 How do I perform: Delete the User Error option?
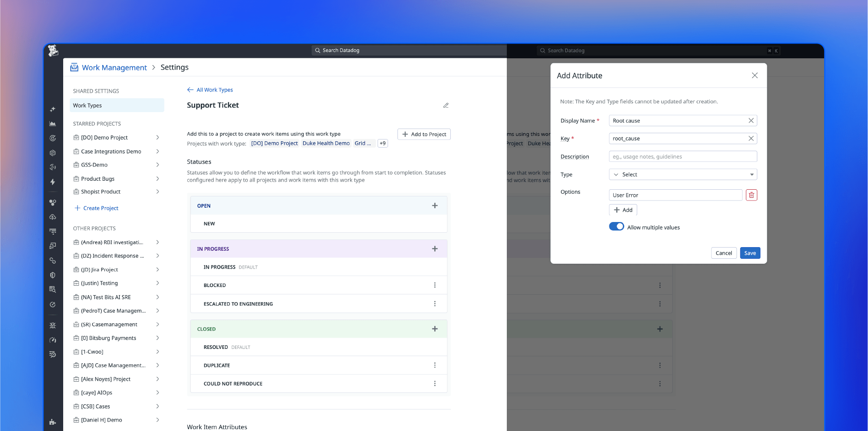[x=751, y=195]
